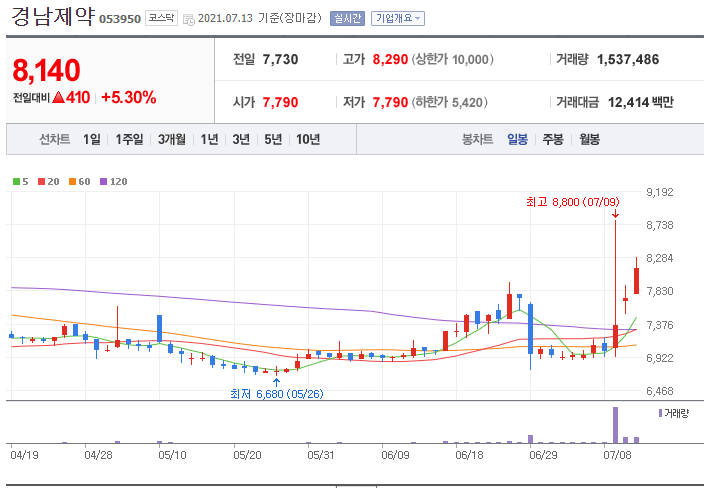Click the 고가 value 8,290
The width and height of the screenshot is (704, 488).
(390, 59)
